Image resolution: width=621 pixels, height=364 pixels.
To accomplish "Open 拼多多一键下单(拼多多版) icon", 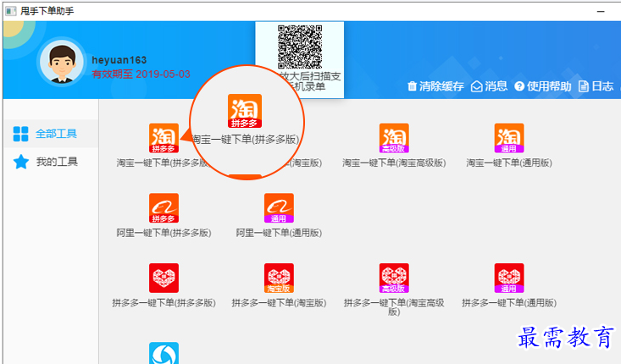I will (x=164, y=279).
